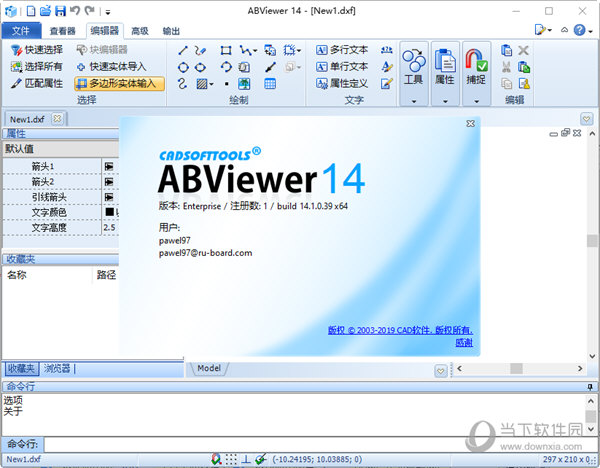Select the Line drawing tool
This screenshot has height=468, width=600.
[183, 50]
